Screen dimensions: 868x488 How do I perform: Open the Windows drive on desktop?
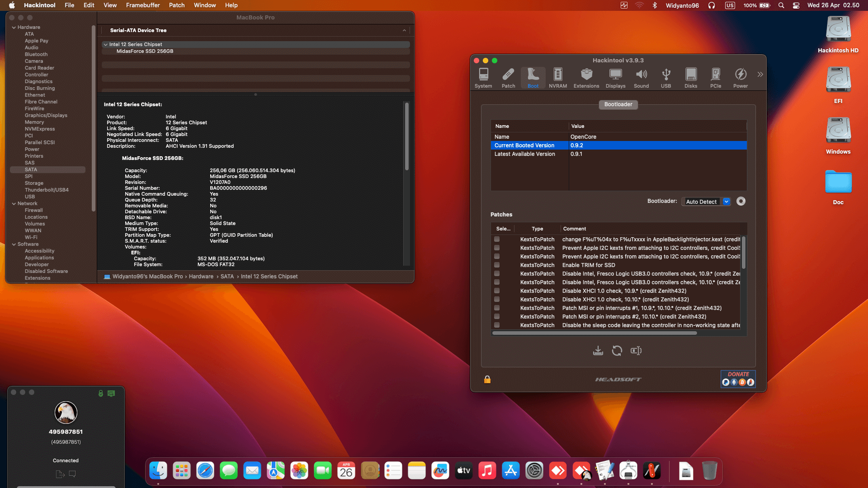(838, 136)
